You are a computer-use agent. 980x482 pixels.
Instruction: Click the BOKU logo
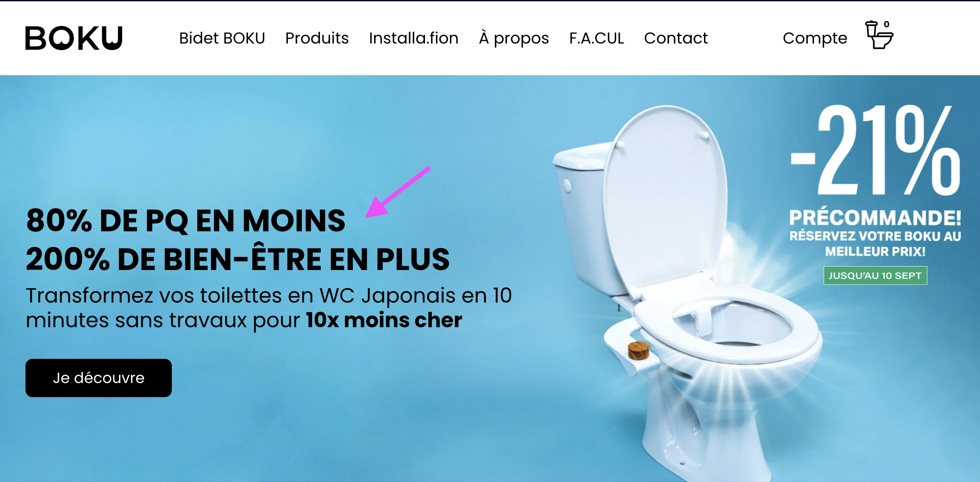click(74, 38)
